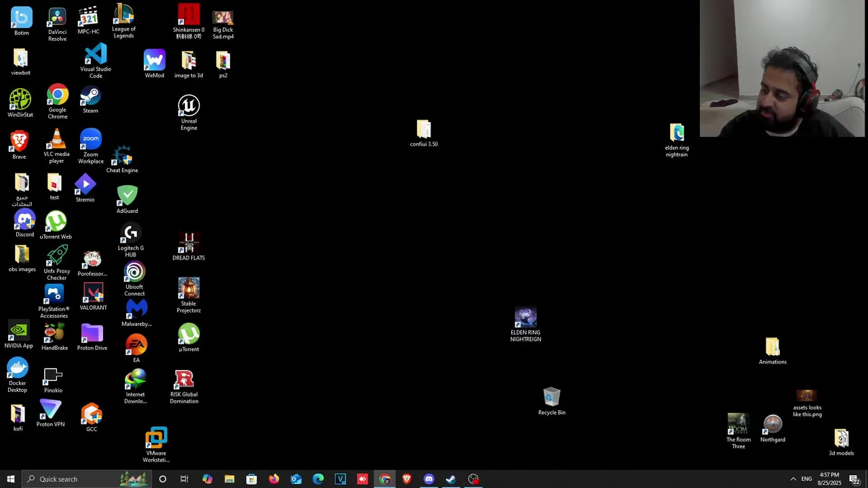This screenshot has height=488, width=868.
Task: Select the MPC-HC desktop icon
Action: coord(88,21)
